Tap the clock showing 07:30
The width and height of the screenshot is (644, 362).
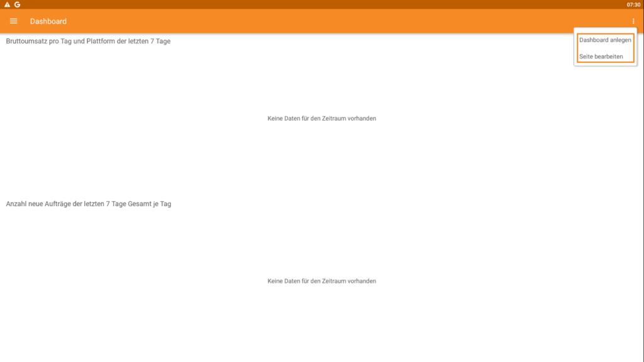[635, 4]
